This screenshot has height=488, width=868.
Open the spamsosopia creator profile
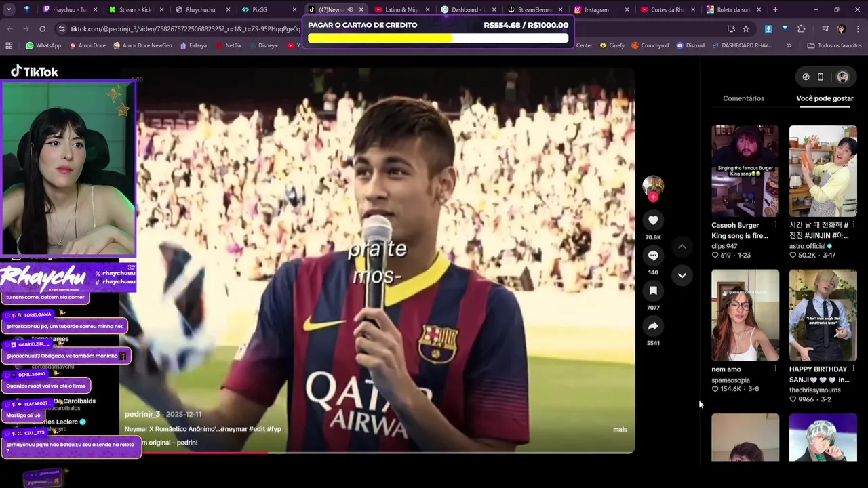click(x=730, y=380)
